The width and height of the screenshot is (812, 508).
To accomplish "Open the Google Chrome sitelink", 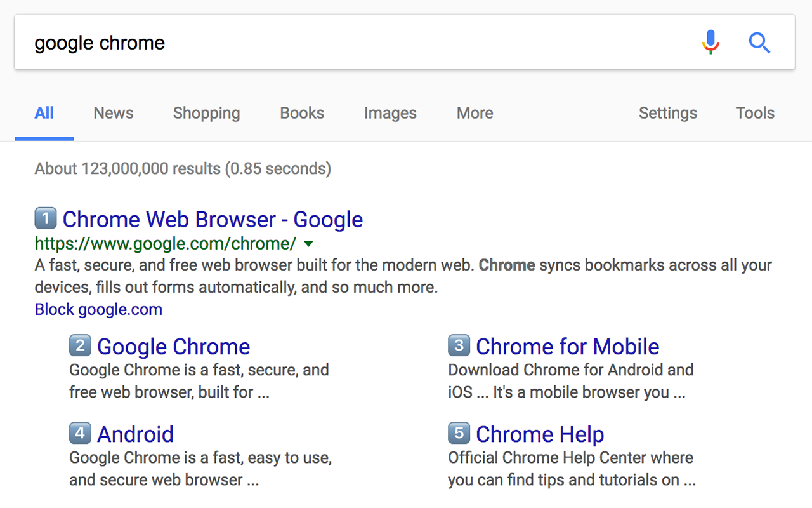I will (173, 346).
